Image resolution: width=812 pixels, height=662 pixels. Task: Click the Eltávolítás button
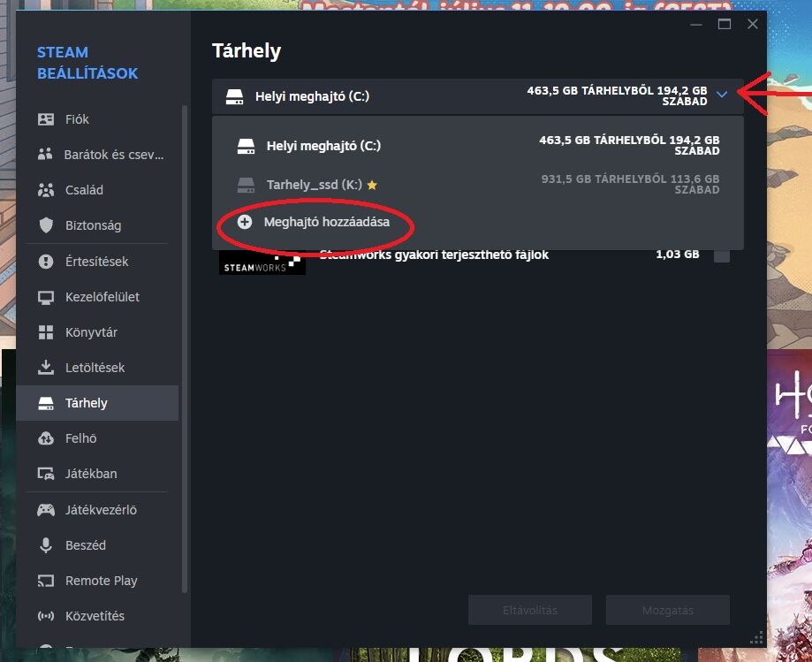point(530,610)
